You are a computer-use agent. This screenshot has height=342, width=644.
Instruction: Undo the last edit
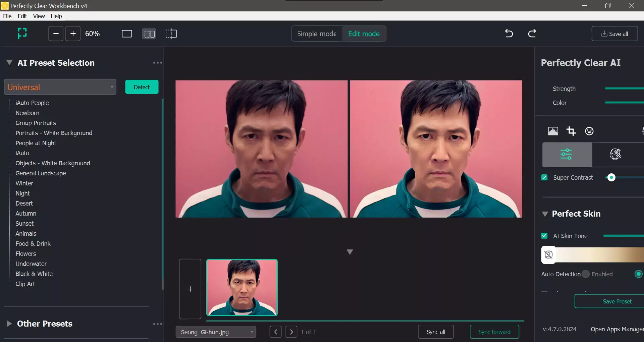pos(509,33)
